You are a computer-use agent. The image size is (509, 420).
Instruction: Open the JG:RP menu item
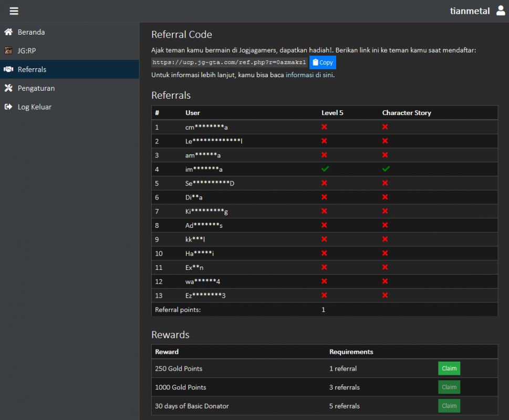point(69,50)
